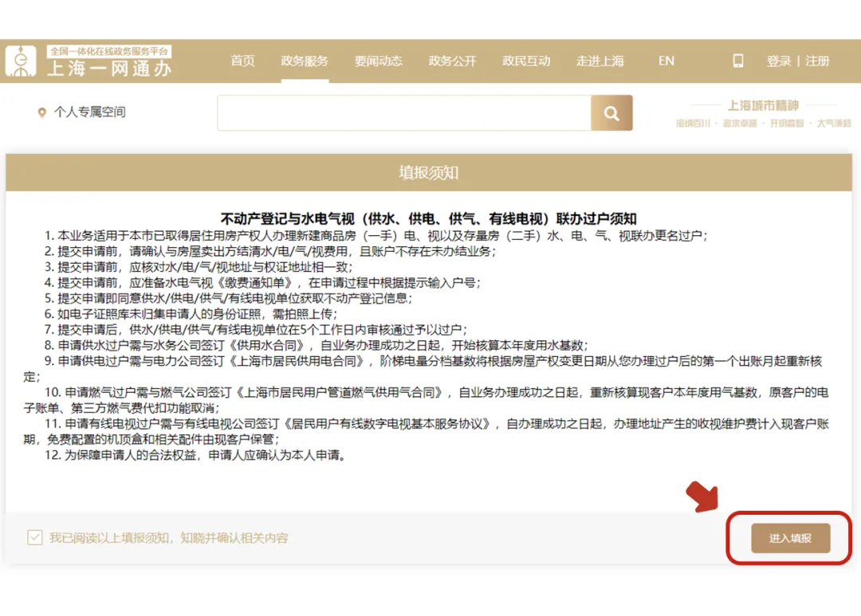Click the 登录 link
The width and height of the screenshot is (861, 616).
click(x=778, y=61)
